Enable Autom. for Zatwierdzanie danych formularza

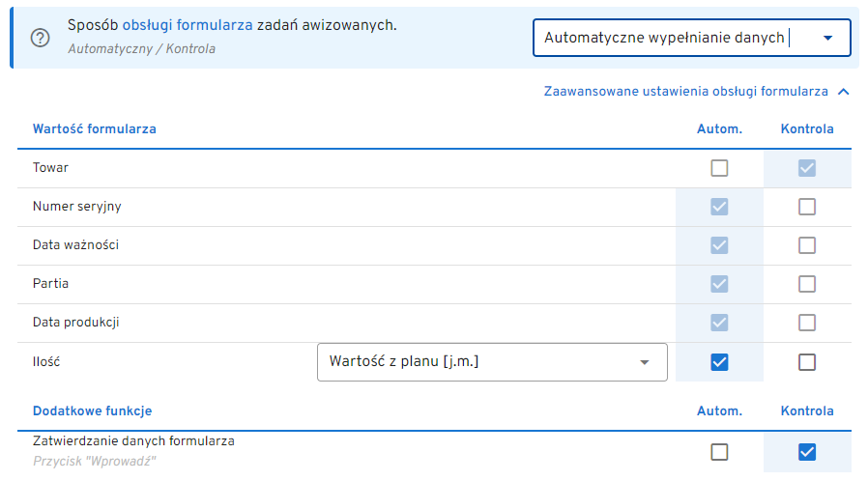click(x=719, y=452)
